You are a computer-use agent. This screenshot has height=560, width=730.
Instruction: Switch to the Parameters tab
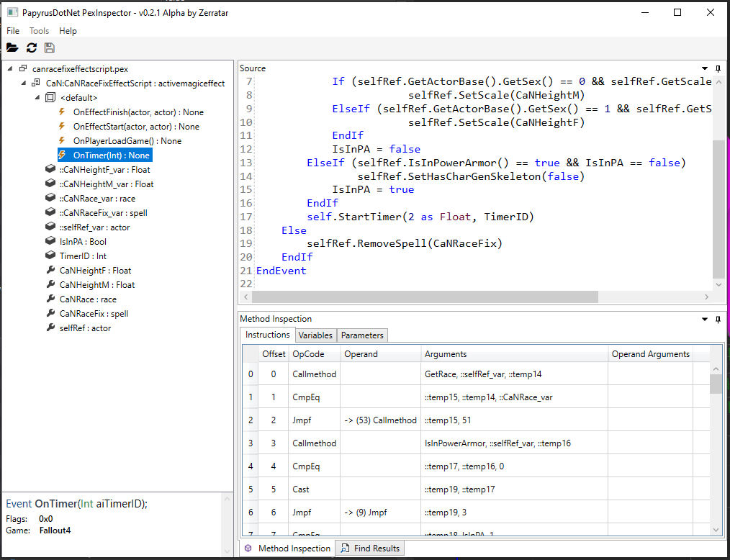point(362,335)
